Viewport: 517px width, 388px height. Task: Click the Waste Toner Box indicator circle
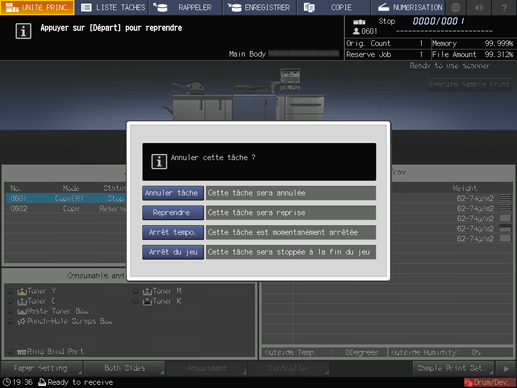click(x=10, y=312)
